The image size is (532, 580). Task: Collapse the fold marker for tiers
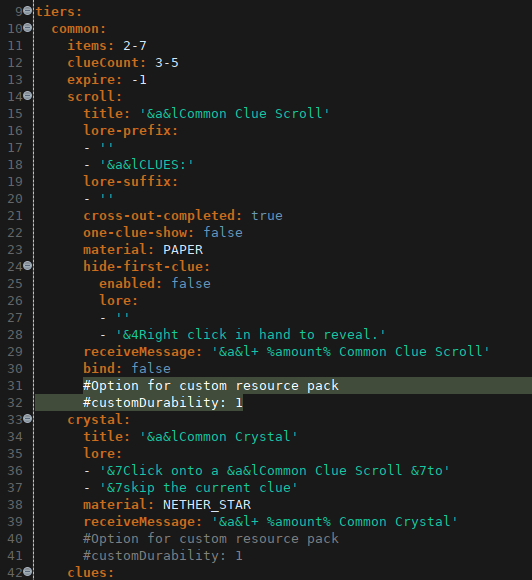tap(27, 11)
